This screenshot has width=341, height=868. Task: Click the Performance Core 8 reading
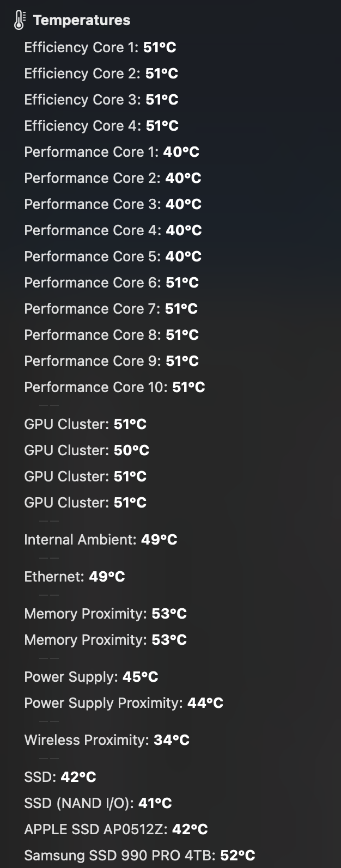(111, 335)
